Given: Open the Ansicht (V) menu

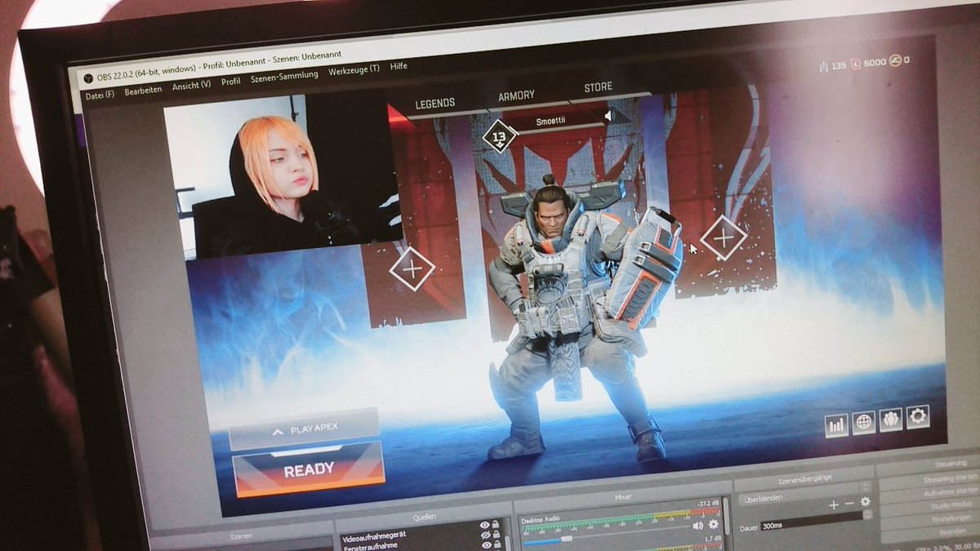Looking at the screenshot, I should point(191,85).
